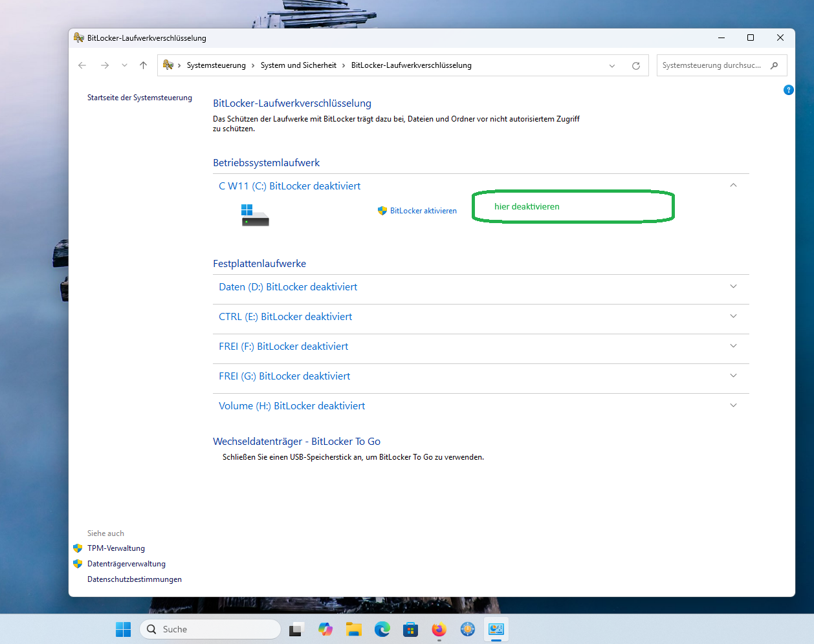Image resolution: width=814 pixels, height=644 pixels.
Task: Click the BitLocker icon in address bar
Action: [x=168, y=65]
